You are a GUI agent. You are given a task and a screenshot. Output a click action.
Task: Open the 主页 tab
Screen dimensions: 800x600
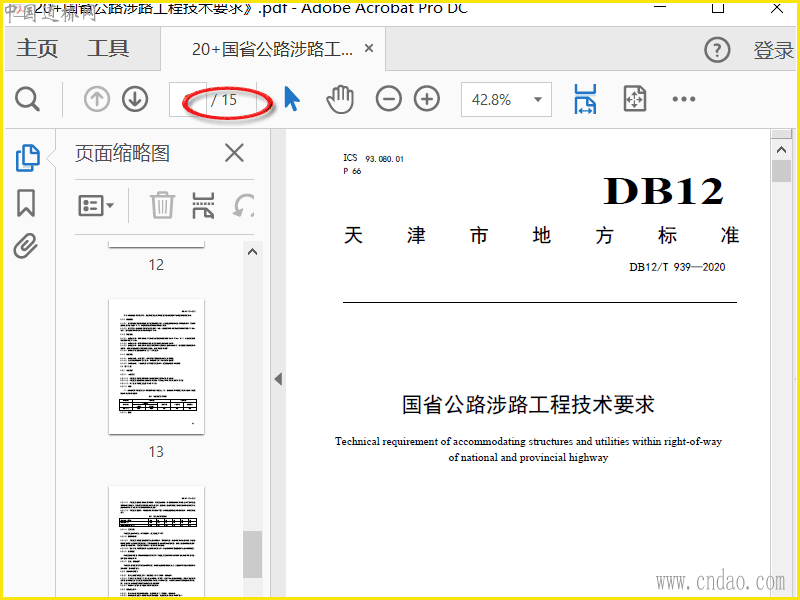pyautogui.click(x=37, y=48)
